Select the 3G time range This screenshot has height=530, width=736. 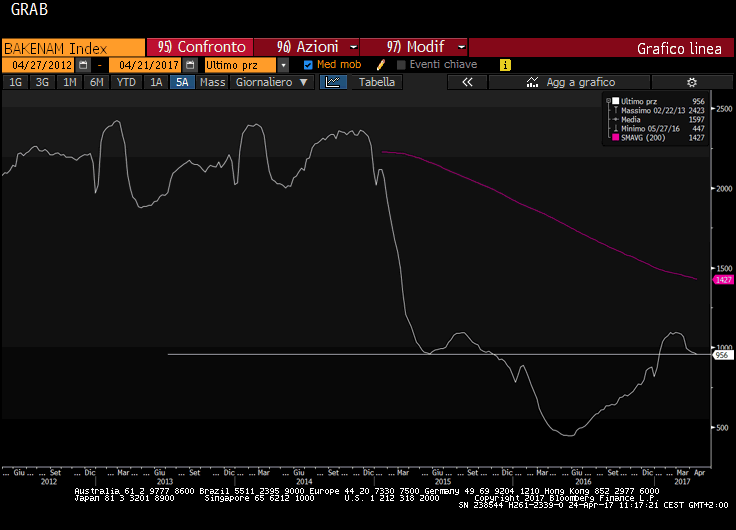(42, 82)
